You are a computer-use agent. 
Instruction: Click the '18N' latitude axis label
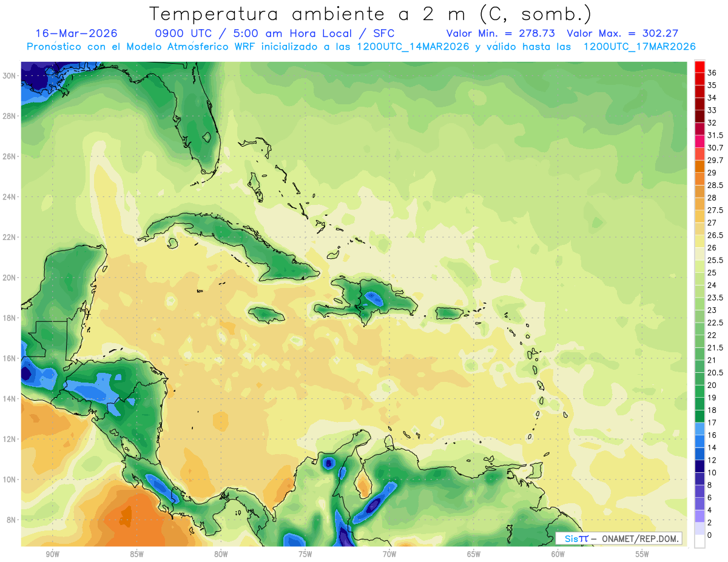coord(9,318)
